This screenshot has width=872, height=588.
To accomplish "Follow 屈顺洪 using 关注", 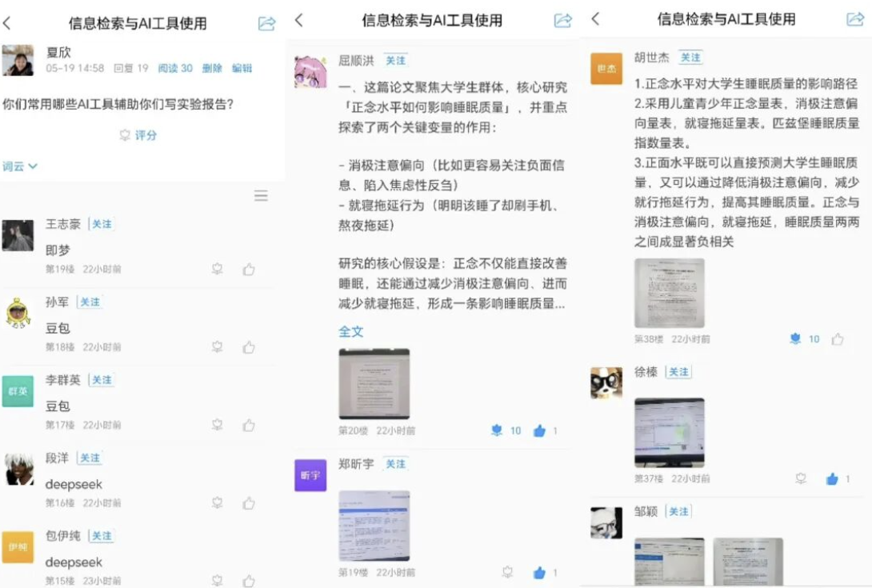I will [x=395, y=61].
